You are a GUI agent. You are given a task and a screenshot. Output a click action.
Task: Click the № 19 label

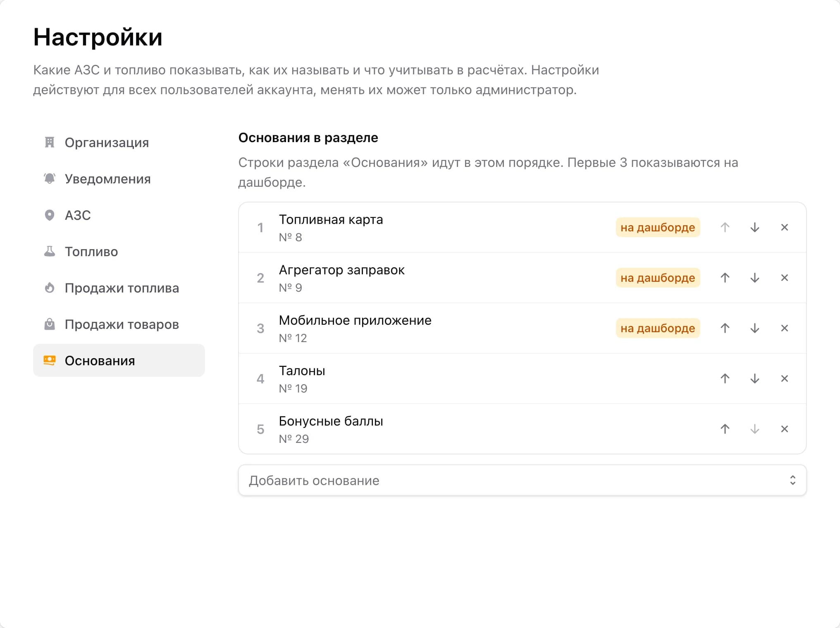[293, 388]
